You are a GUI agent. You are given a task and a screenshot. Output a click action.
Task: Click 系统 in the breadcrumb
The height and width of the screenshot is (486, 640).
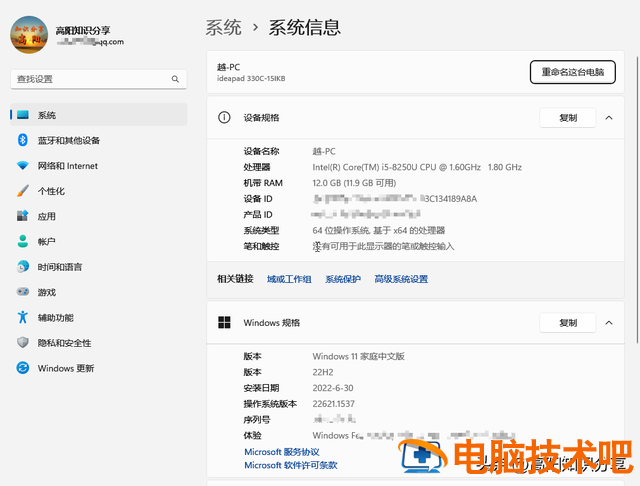click(x=223, y=28)
